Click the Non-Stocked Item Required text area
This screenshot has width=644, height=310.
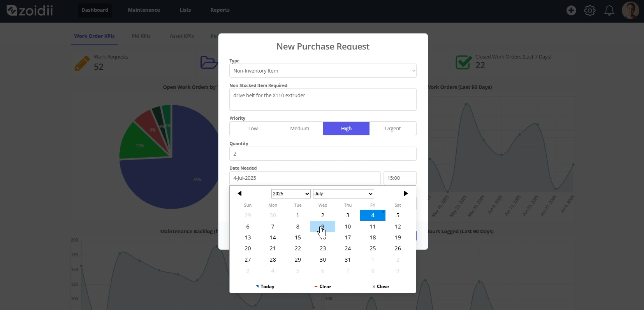(x=323, y=99)
